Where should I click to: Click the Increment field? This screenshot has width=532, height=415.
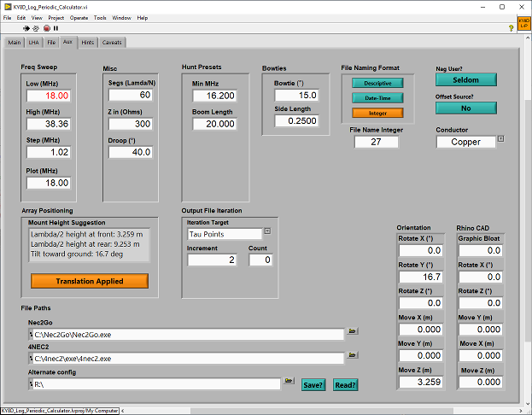[x=212, y=260]
